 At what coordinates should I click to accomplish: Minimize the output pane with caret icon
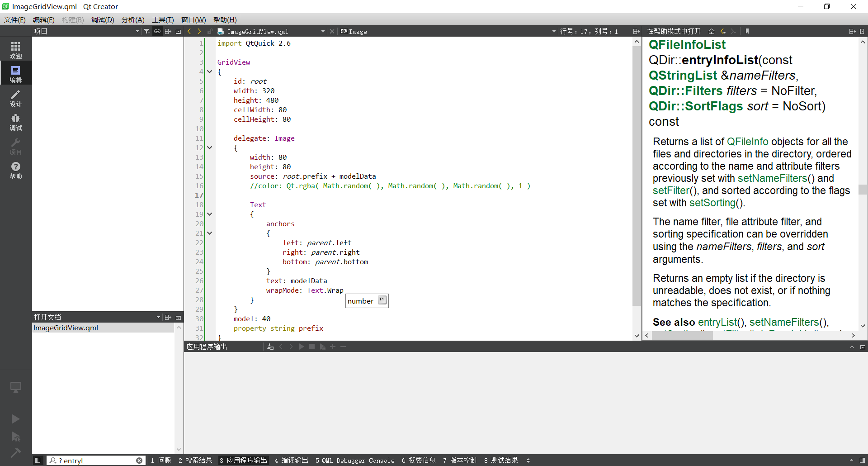click(852, 347)
